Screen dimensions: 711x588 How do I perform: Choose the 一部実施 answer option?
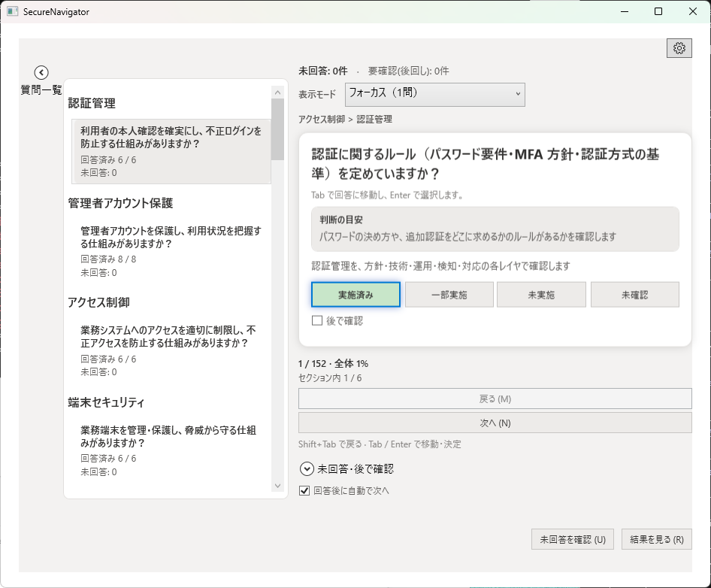coord(449,294)
